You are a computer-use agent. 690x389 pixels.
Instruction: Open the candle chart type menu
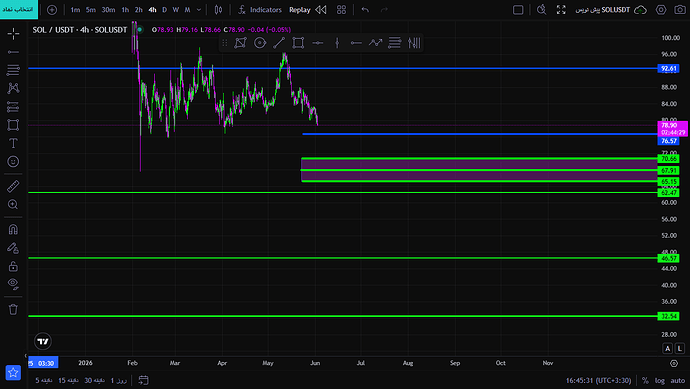click(218, 10)
